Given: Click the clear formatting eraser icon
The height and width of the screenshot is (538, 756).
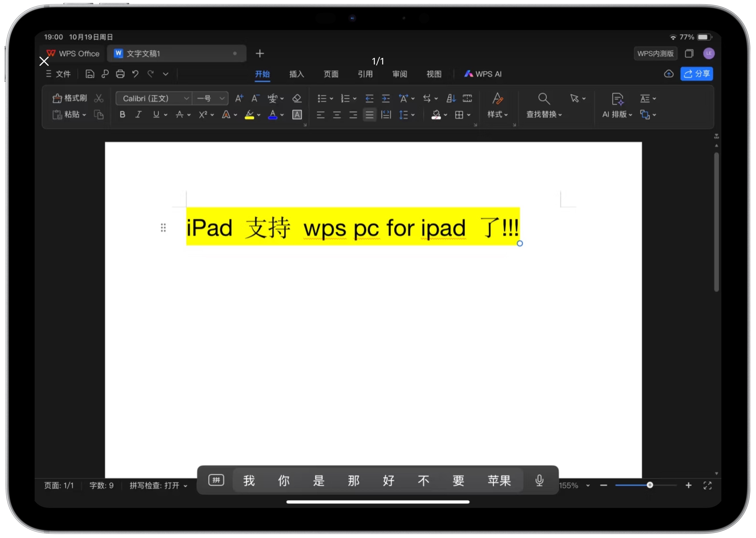Looking at the screenshot, I should click(297, 98).
